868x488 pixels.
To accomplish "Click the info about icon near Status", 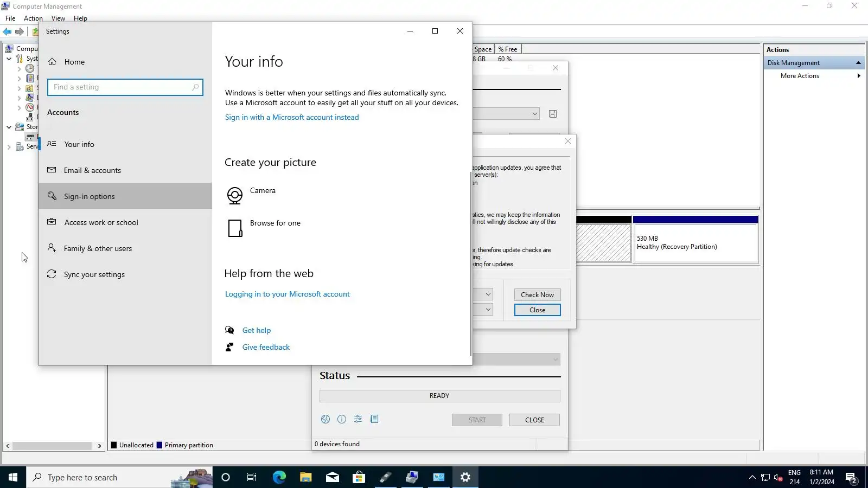I will click(342, 419).
